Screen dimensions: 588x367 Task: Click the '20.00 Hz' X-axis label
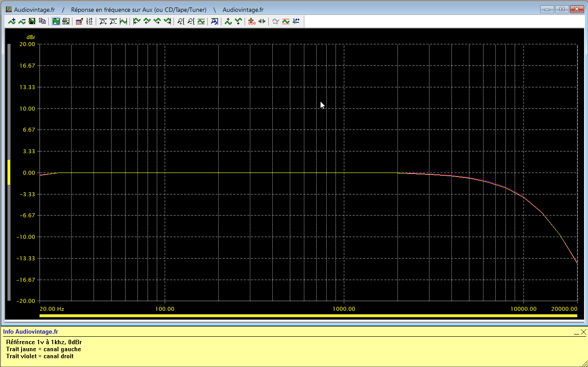52,309
